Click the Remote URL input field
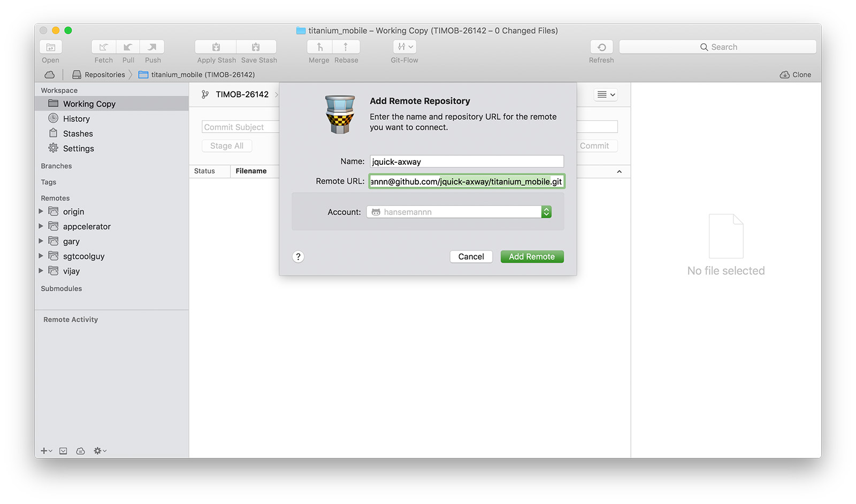Image resolution: width=856 pixels, height=504 pixels. [x=467, y=181]
